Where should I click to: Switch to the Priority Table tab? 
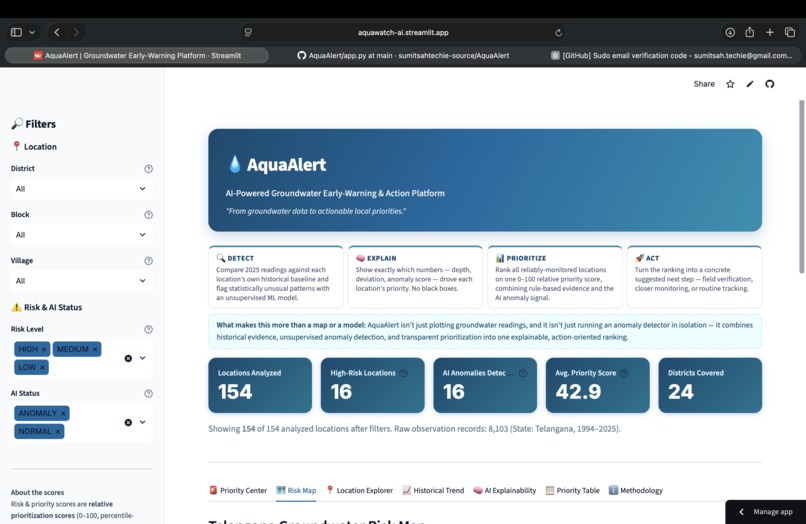573,491
